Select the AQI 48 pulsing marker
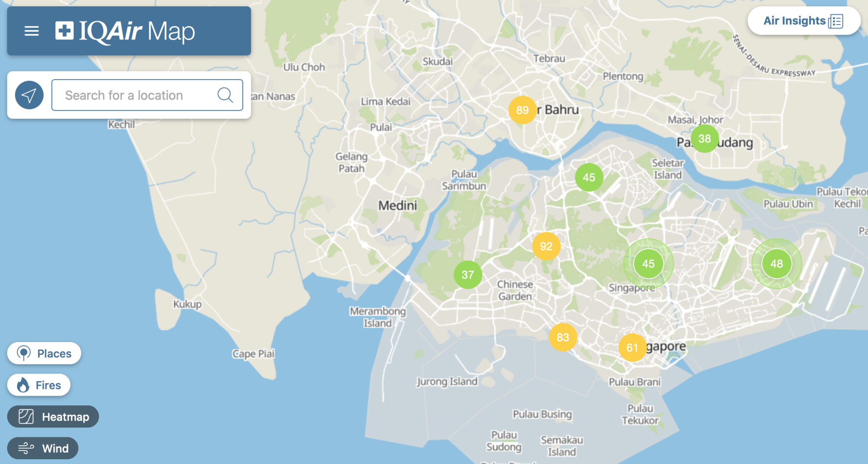 coord(776,264)
